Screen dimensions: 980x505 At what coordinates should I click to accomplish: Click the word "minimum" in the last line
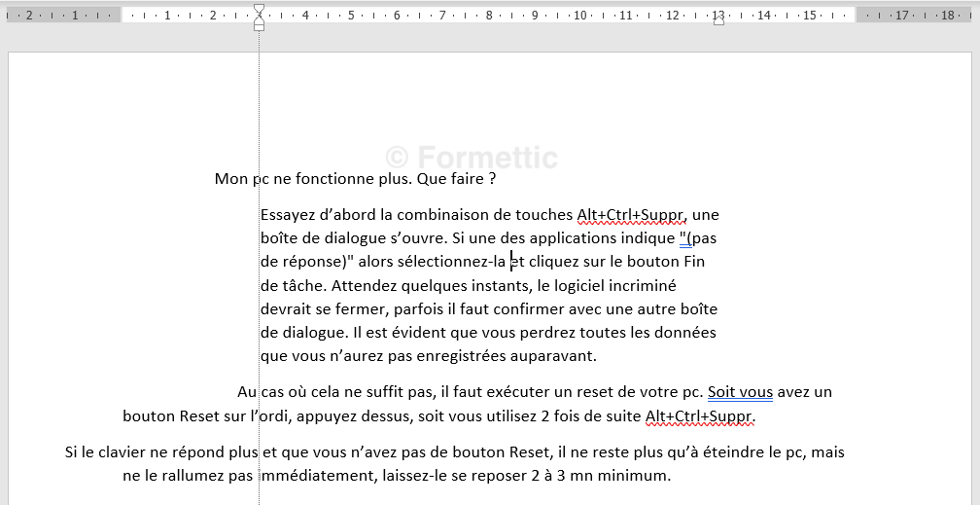pyautogui.click(x=632, y=476)
